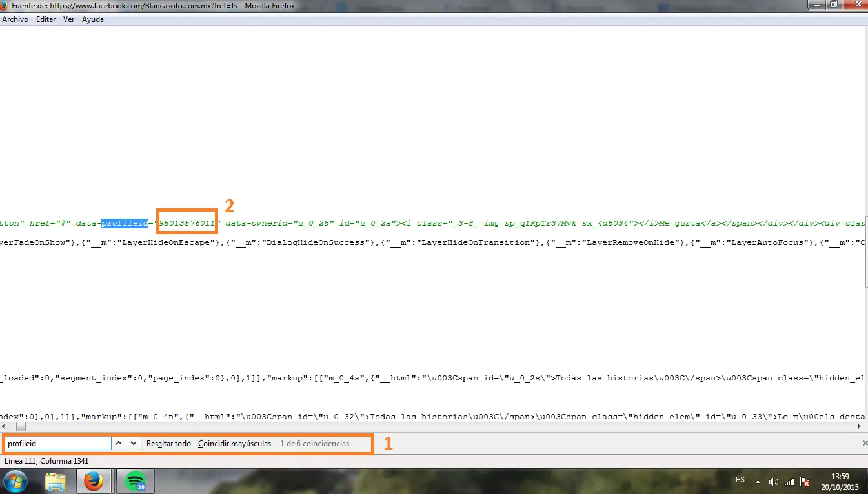868x494 pixels.
Task: Open the Ver menu
Action: click(68, 19)
